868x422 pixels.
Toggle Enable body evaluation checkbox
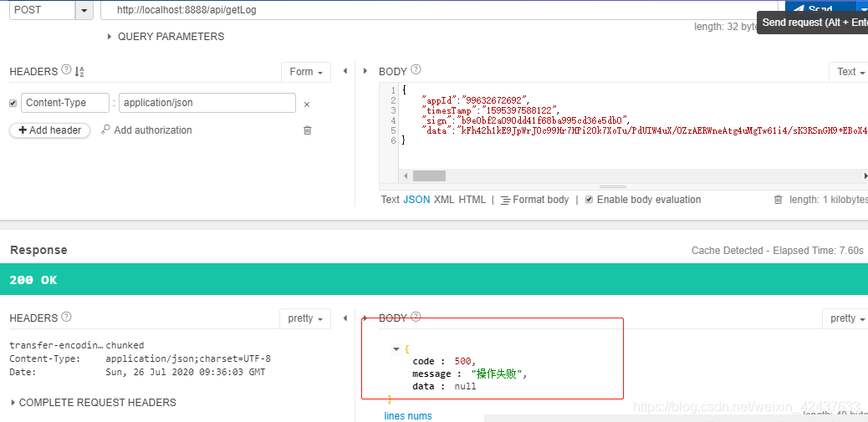coord(589,199)
